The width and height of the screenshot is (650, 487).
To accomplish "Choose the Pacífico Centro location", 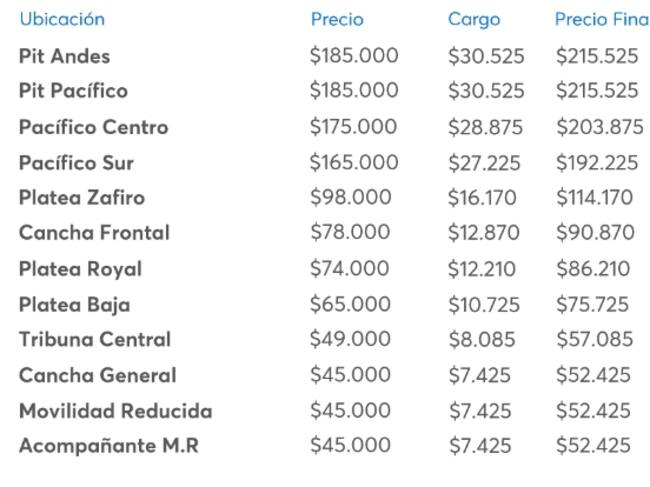I will pyautogui.click(x=93, y=127).
